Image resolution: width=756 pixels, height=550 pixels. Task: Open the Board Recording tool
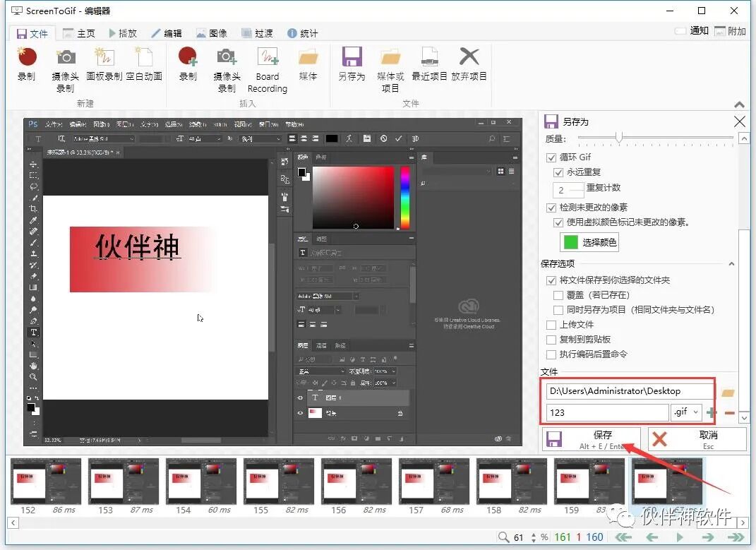(x=267, y=68)
